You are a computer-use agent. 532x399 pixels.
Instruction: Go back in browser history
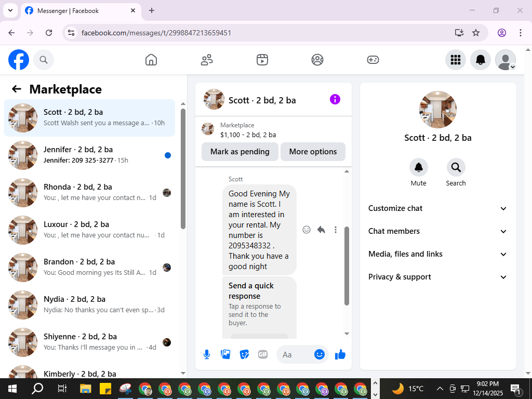pos(11,33)
